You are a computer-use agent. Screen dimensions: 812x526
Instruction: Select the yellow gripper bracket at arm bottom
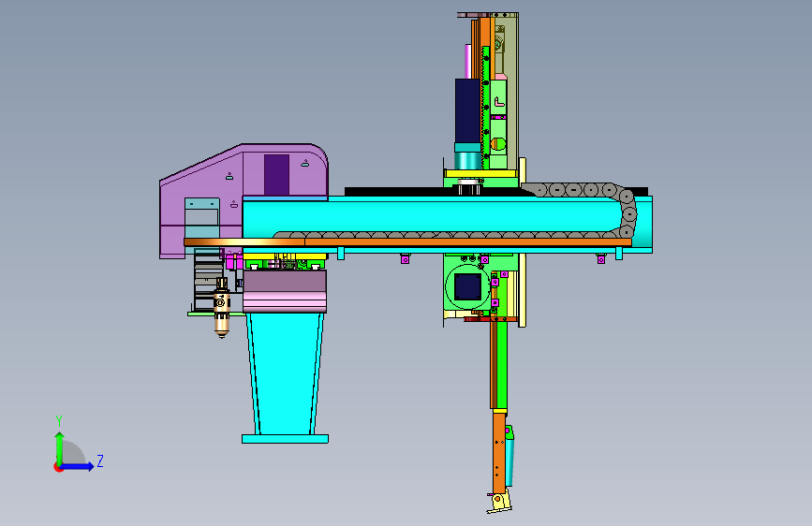pyautogui.click(x=499, y=503)
